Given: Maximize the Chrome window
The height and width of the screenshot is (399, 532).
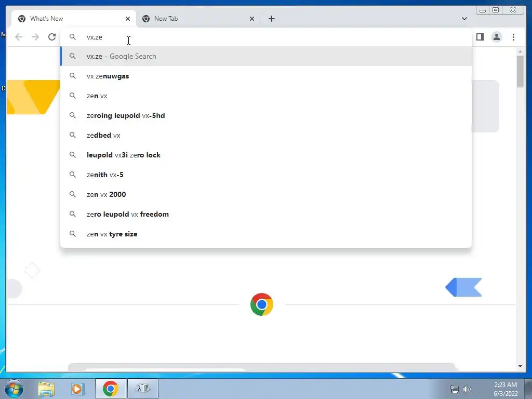Looking at the screenshot, I should pos(496,10).
